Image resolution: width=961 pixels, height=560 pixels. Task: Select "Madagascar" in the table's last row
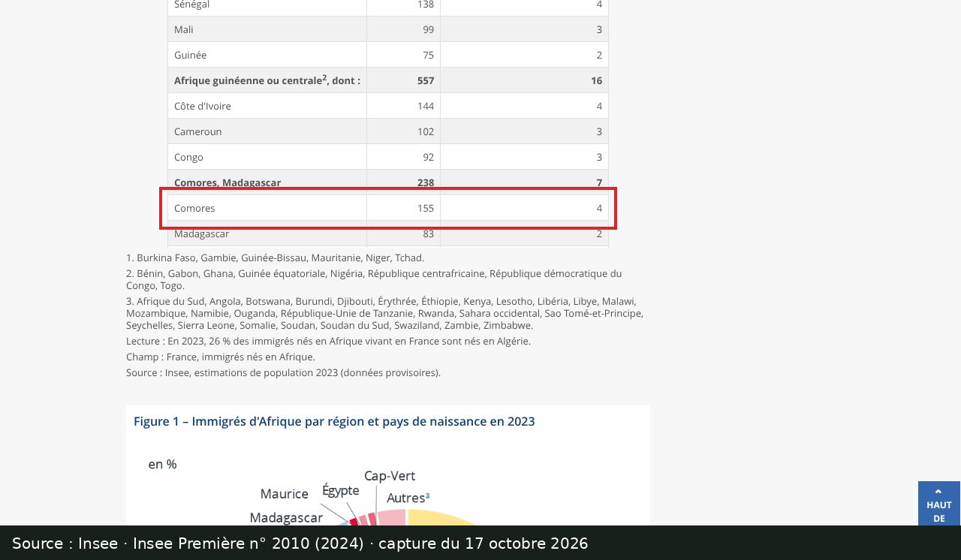click(x=202, y=233)
